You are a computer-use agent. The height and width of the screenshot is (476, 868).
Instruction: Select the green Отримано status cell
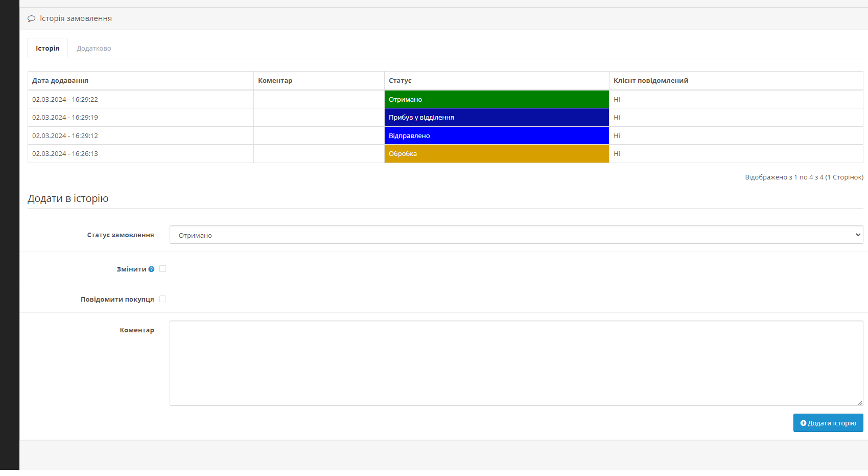click(496, 100)
